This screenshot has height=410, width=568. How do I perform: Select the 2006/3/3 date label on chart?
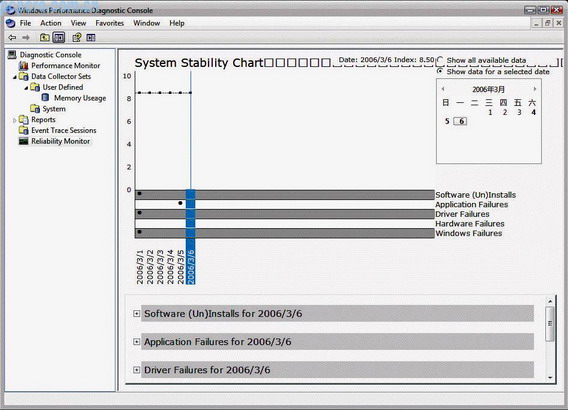click(160, 266)
